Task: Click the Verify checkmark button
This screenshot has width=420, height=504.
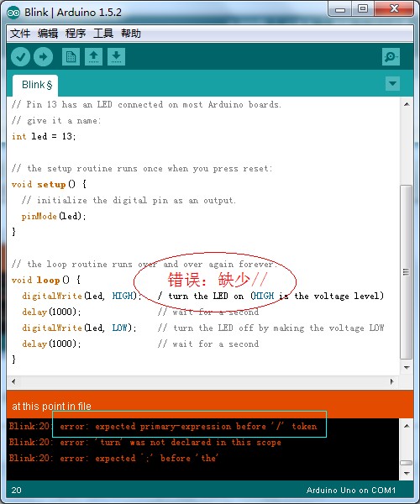Action: click(x=20, y=57)
